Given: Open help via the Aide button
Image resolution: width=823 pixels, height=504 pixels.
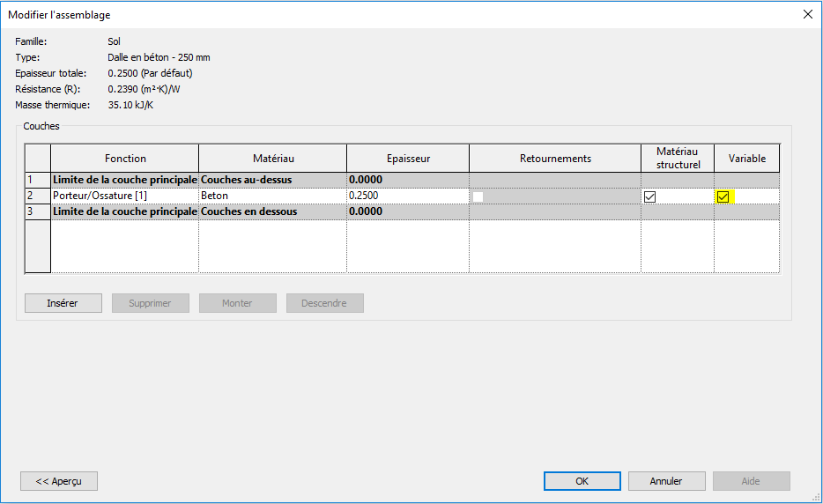Looking at the screenshot, I should pos(751,481).
